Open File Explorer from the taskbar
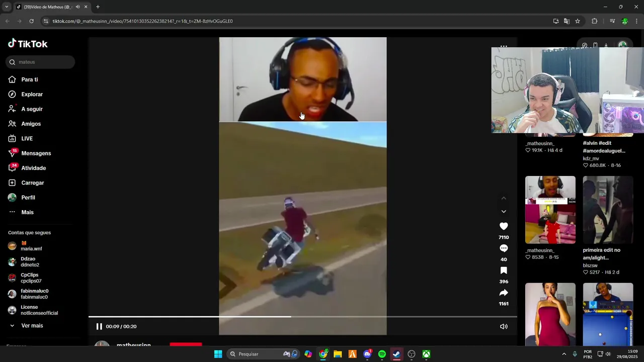 coord(338,354)
